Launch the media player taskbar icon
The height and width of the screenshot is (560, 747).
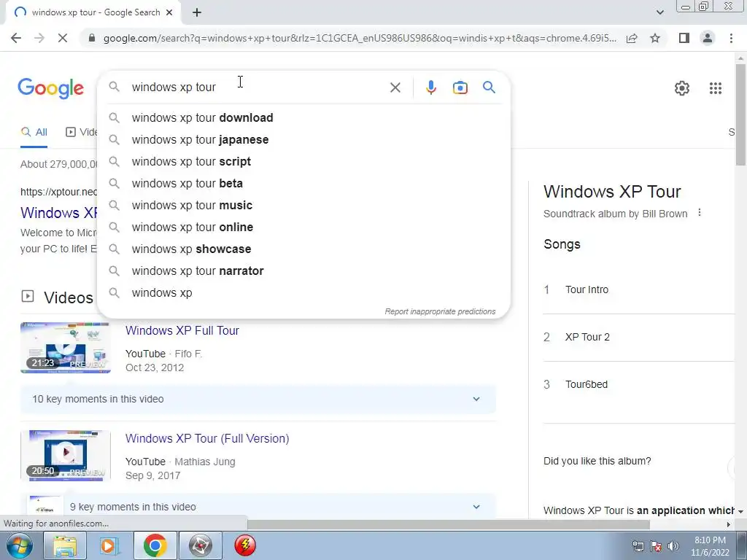click(x=109, y=545)
